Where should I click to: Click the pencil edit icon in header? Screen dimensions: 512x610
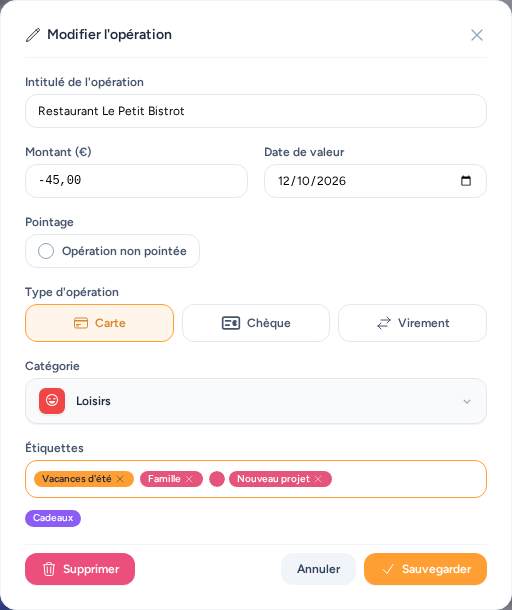point(33,35)
